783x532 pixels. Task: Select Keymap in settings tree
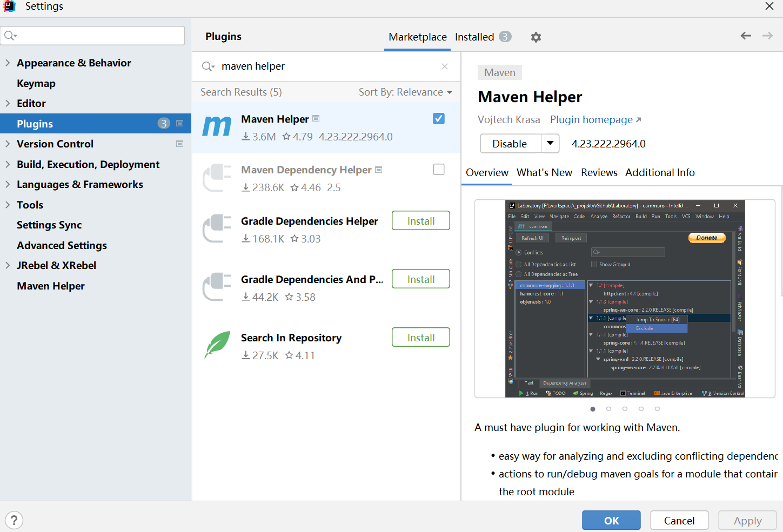[x=36, y=83]
